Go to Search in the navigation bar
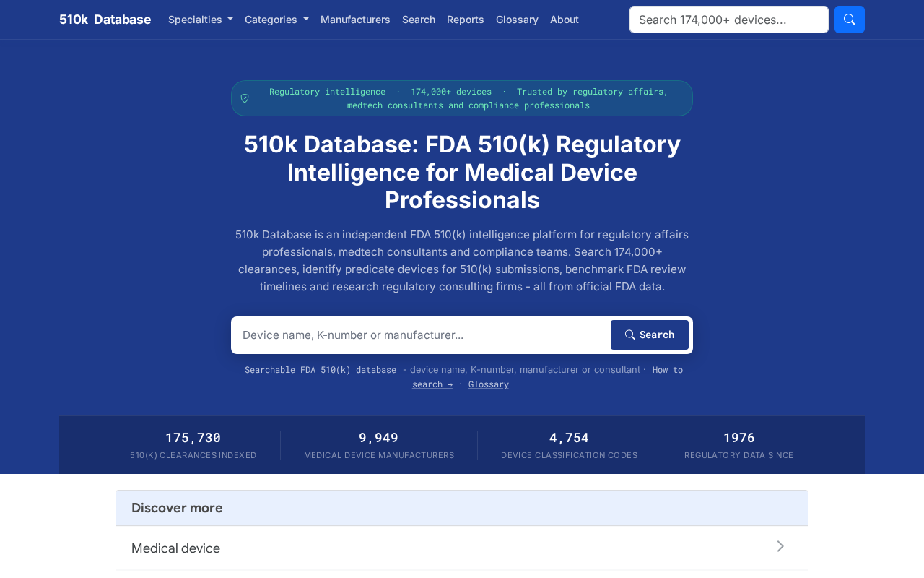 (x=419, y=20)
